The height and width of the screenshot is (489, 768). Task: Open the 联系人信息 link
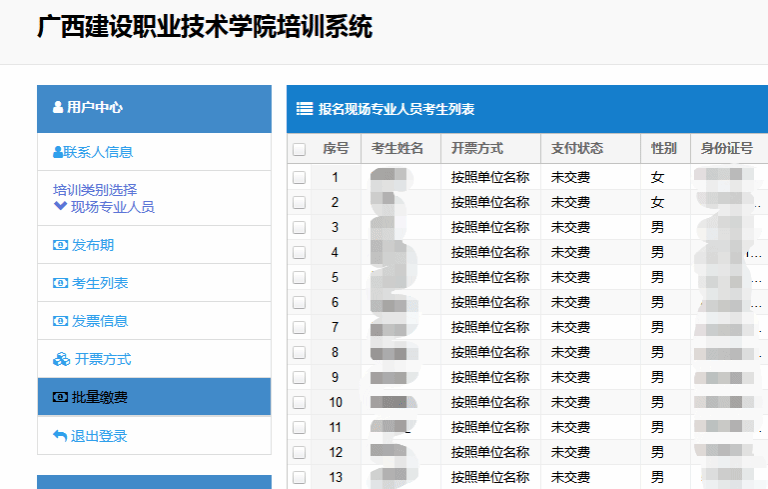point(98,153)
